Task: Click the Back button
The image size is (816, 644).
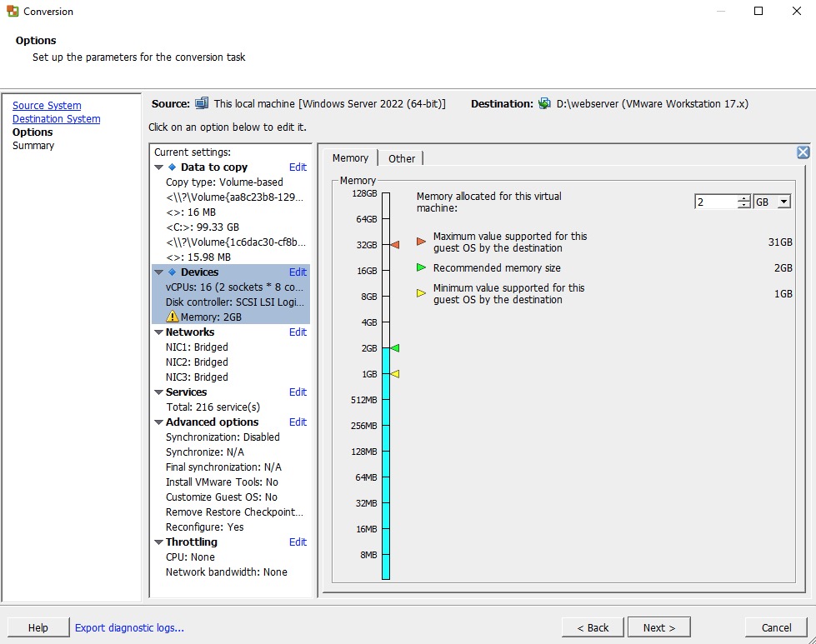Action: pos(593,628)
